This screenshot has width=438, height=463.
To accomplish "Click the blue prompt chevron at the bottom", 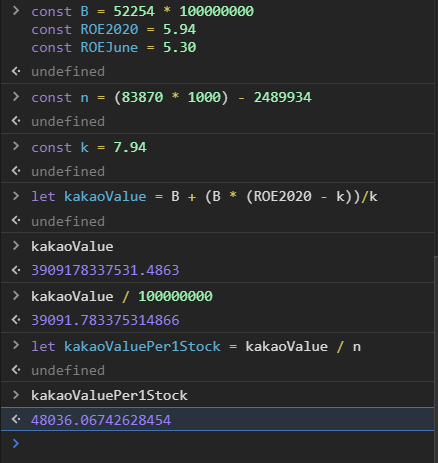I will (x=16, y=443).
